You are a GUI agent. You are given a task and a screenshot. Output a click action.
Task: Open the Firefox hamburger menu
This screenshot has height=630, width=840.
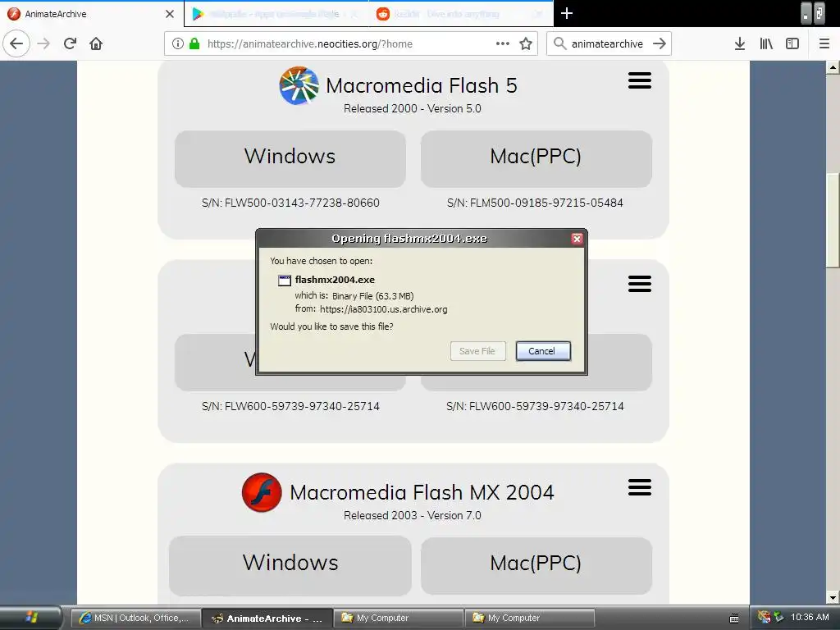[x=824, y=43]
